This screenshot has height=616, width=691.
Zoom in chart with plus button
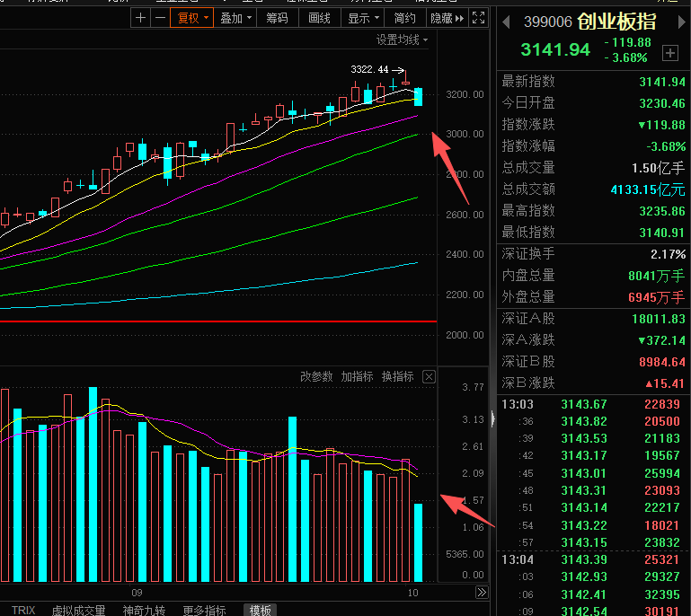click(x=140, y=18)
